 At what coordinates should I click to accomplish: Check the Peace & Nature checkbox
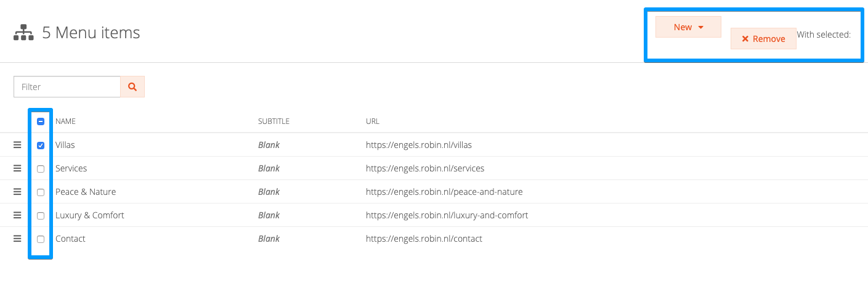(x=41, y=192)
